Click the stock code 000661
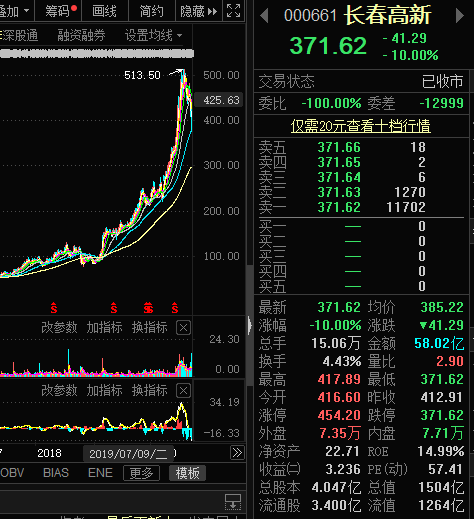Image resolution: width=474 pixels, height=519 pixels. [x=310, y=15]
